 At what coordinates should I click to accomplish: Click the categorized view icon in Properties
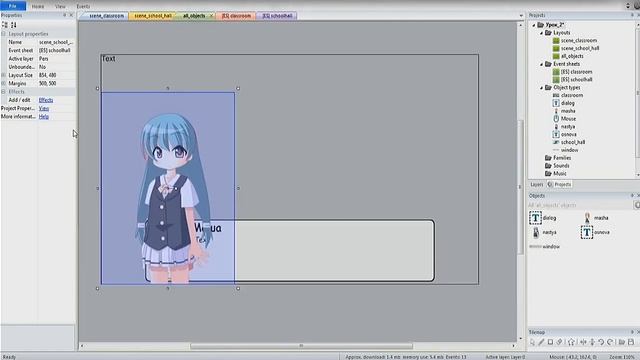(x=5, y=25)
